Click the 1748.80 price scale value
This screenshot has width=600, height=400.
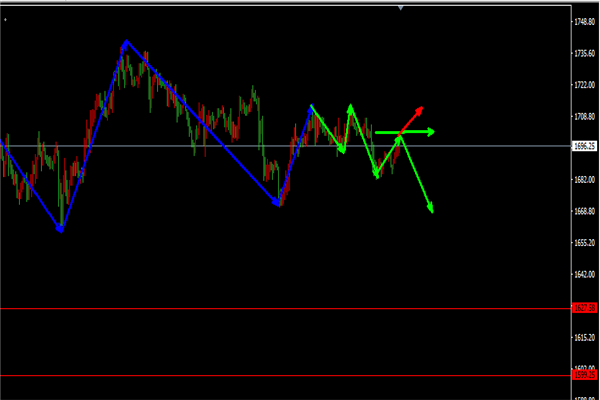coord(585,22)
